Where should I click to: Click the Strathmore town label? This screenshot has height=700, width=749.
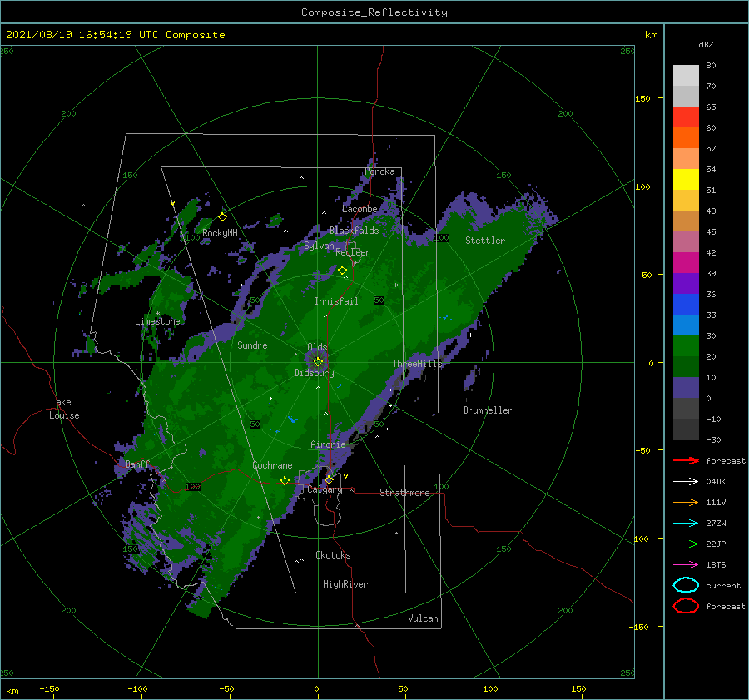click(x=404, y=493)
